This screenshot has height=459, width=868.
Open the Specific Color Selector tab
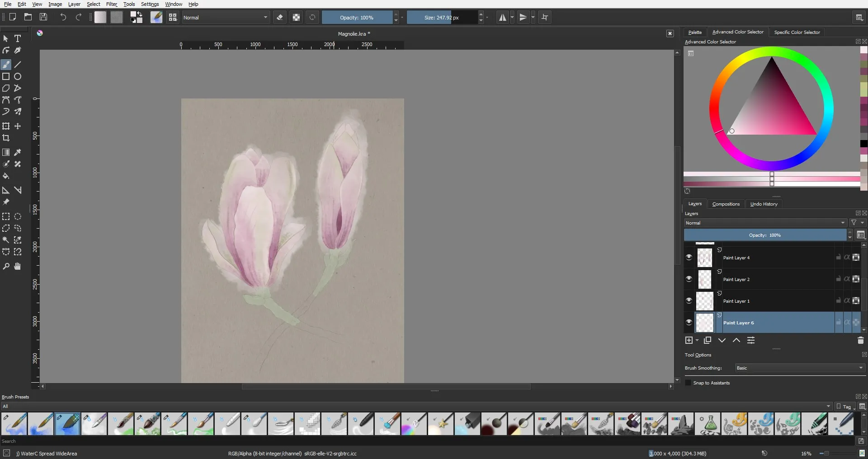point(797,33)
